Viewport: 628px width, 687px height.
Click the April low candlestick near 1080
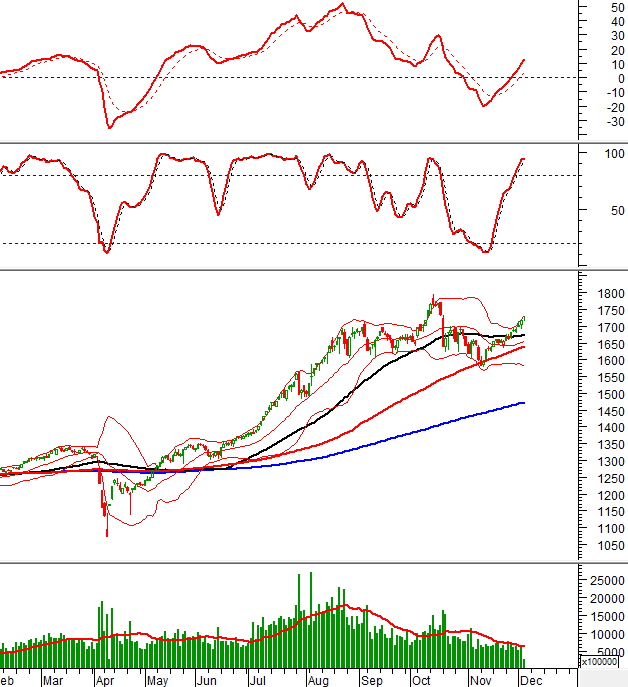coord(107,530)
